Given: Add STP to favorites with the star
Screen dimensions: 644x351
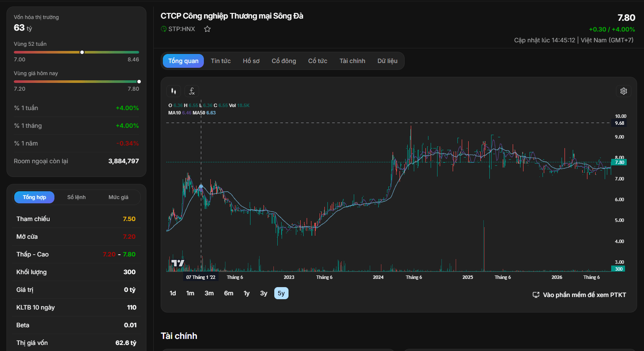Looking at the screenshot, I should coord(207,29).
